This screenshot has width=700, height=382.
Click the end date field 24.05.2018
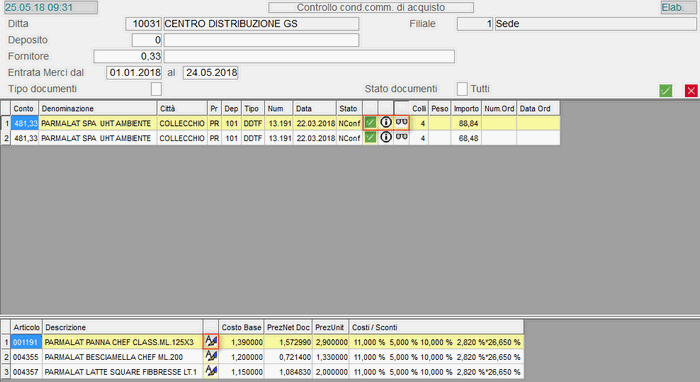pyautogui.click(x=211, y=73)
